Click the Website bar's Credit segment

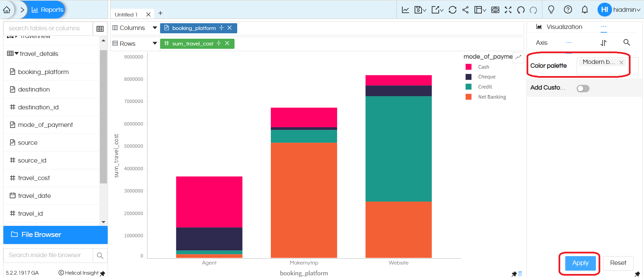point(398,149)
